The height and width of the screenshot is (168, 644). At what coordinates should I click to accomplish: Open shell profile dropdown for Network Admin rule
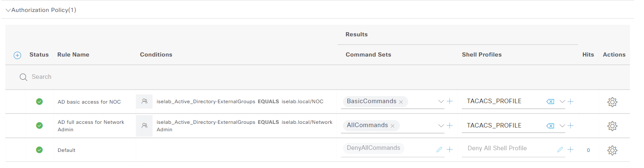tap(562, 125)
